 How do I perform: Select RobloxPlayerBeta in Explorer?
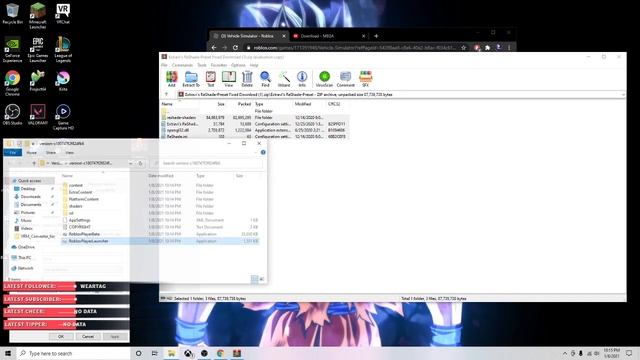click(160, 234)
